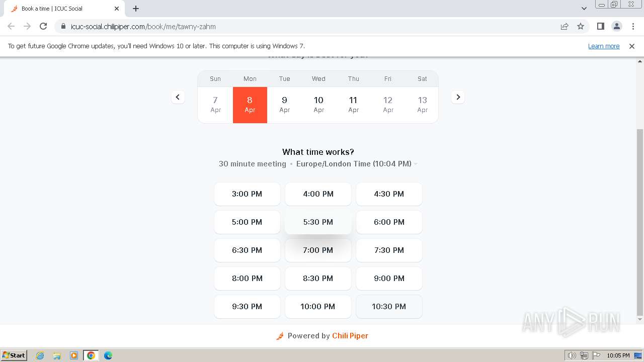The width and height of the screenshot is (644, 362).
Task: Choose Tuesday 9 April
Action: point(284,105)
